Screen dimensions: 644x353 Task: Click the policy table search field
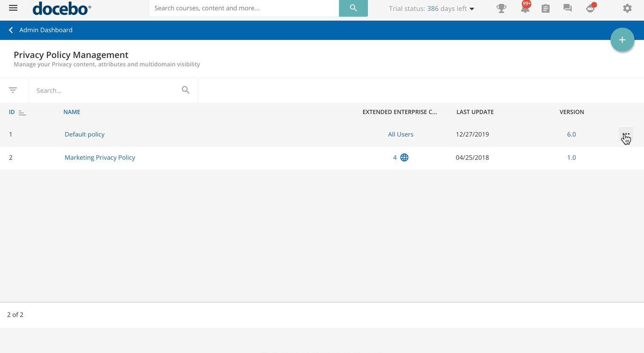(x=107, y=91)
